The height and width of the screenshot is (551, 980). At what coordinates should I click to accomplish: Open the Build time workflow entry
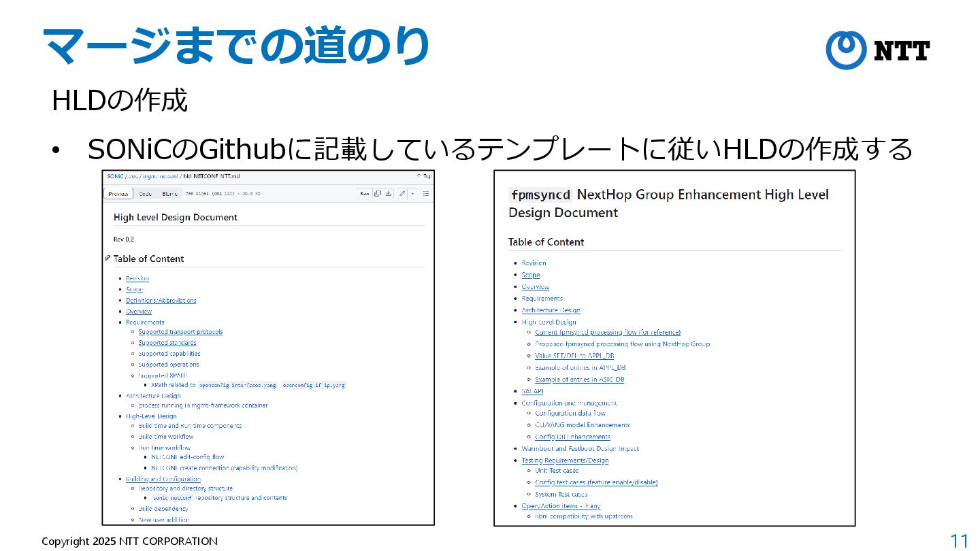(166, 437)
